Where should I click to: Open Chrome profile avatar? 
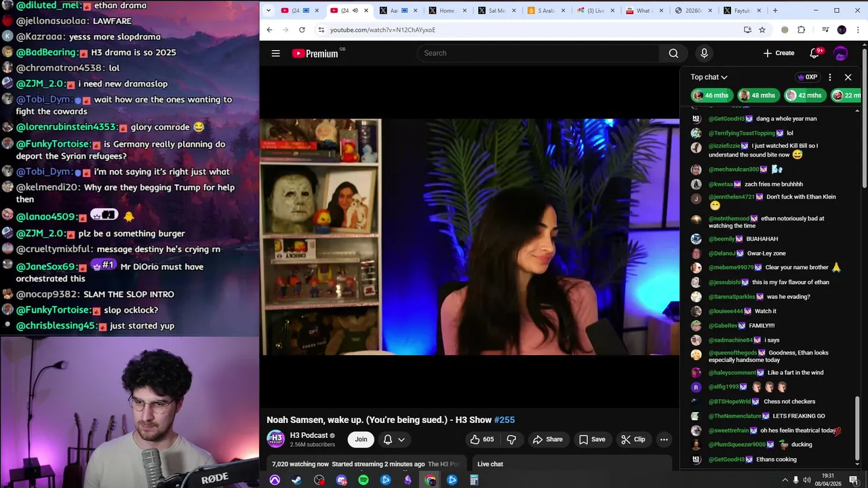842,30
